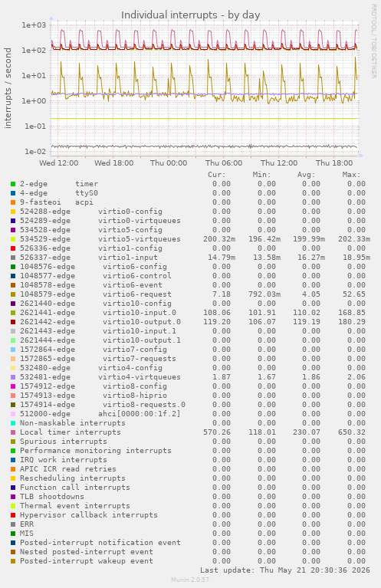Click the red Hypervisor callback interrupts swatch
Viewport: 381px width, 588px height.
(x=13, y=515)
